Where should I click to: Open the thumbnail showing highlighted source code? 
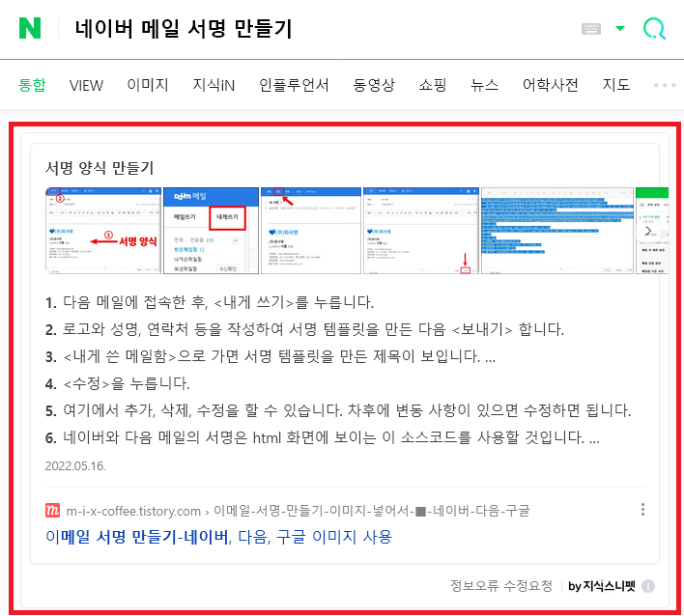(557, 231)
